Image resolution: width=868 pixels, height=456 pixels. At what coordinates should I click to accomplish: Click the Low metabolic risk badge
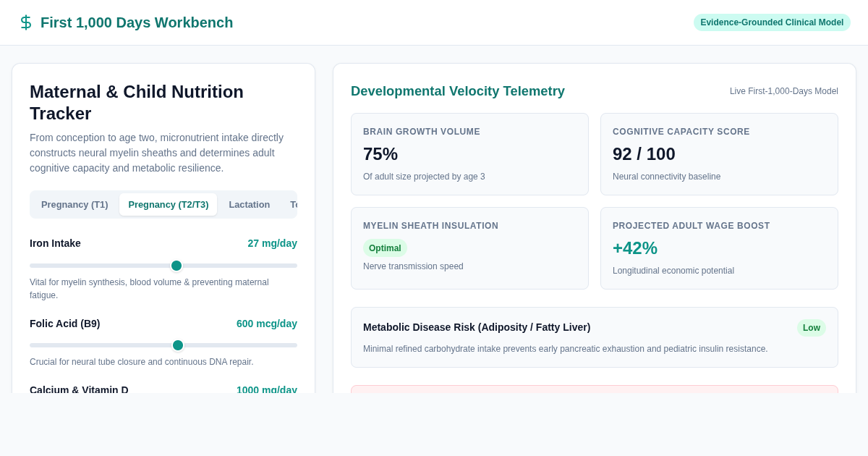pos(812,328)
